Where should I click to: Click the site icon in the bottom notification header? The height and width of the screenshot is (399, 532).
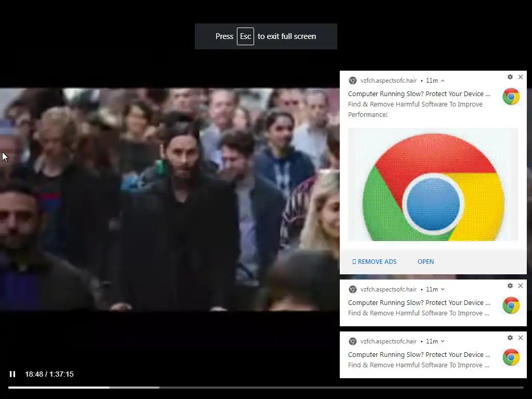(353, 341)
